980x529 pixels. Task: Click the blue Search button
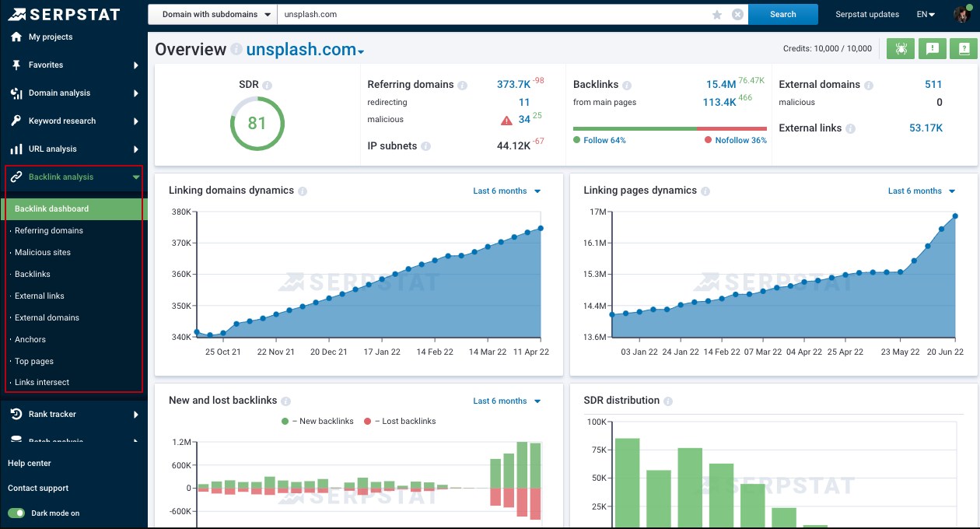coord(783,14)
